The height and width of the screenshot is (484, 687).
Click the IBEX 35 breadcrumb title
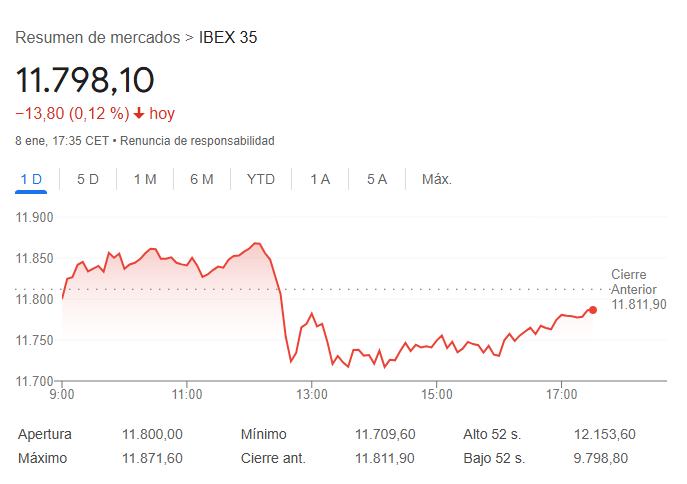pos(228,38)
